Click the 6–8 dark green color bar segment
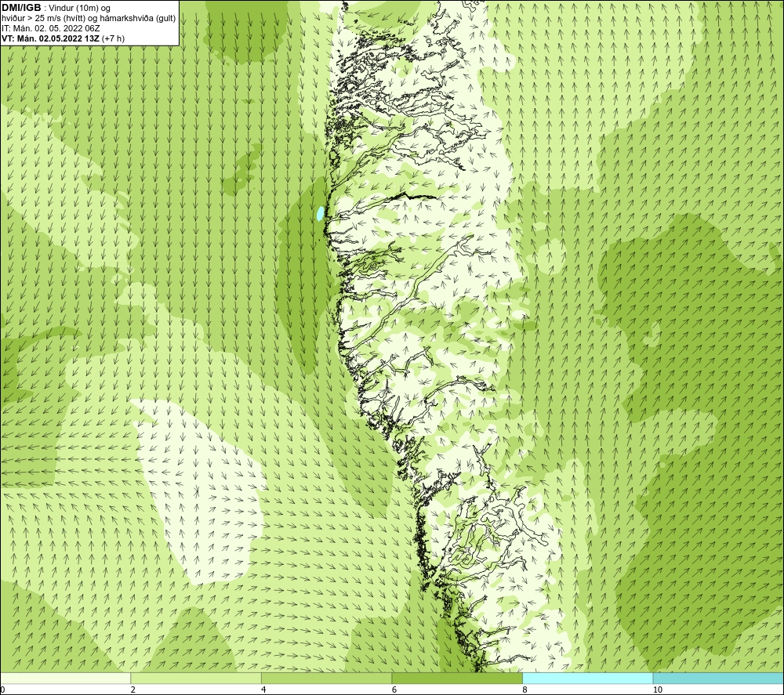Screen dimensions: 784x695 (457, 678)
